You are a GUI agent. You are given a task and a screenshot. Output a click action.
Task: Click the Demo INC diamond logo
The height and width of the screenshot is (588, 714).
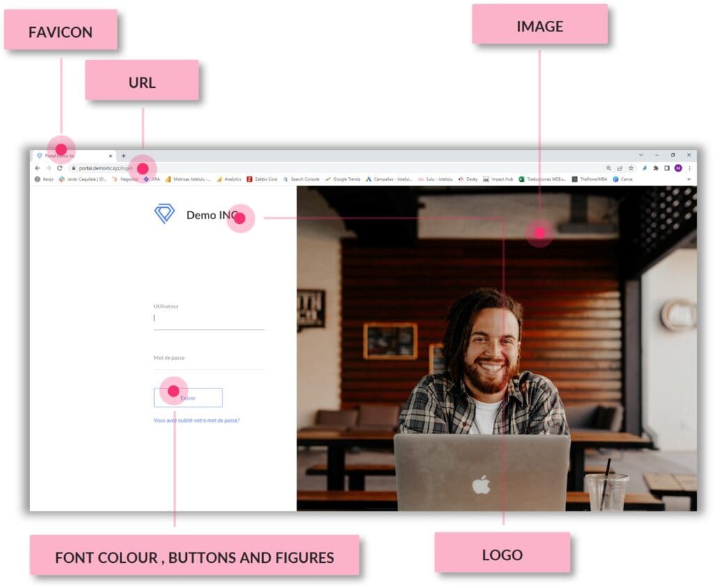point(165,214)
